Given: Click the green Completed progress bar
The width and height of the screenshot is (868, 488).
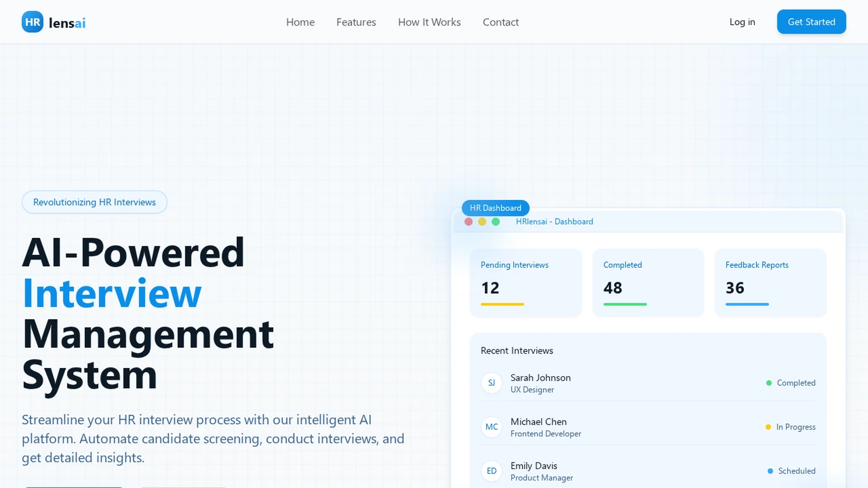Looking at the screenshot, I should pos(625,305).
